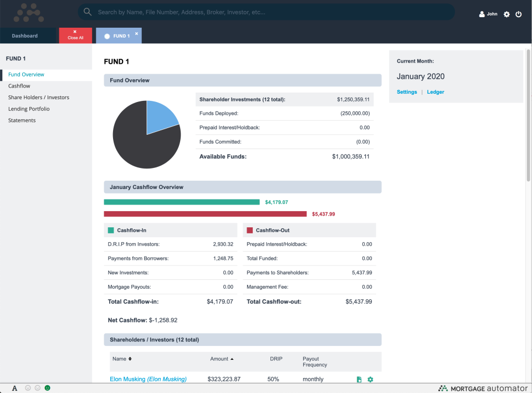Collapse the Fund Overview section header
The height and width of the screenshot is (393, 532).
click(242, 80)
